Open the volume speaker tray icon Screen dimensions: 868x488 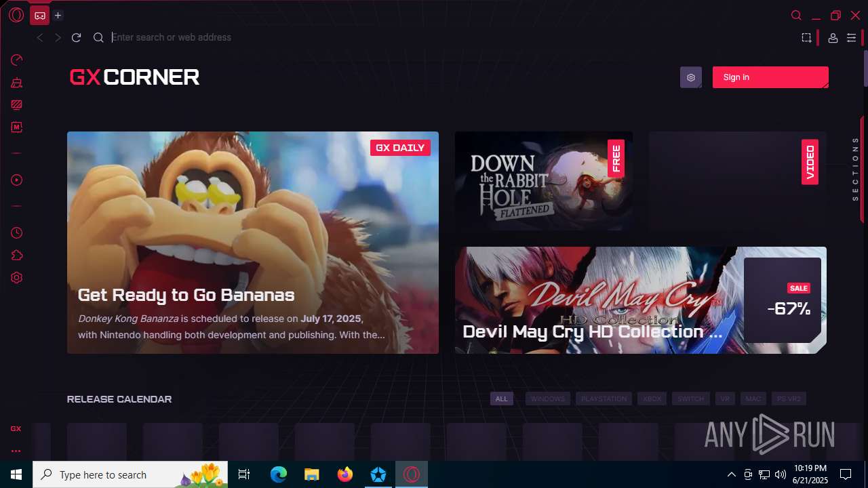pyautogui.click(x=781, y=474)
